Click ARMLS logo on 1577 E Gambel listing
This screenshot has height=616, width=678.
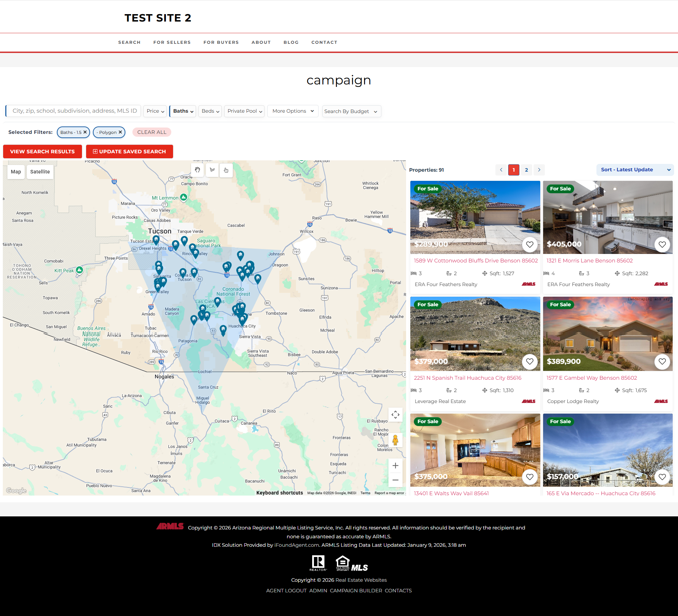pyautogui.click(x=661, y=401)
